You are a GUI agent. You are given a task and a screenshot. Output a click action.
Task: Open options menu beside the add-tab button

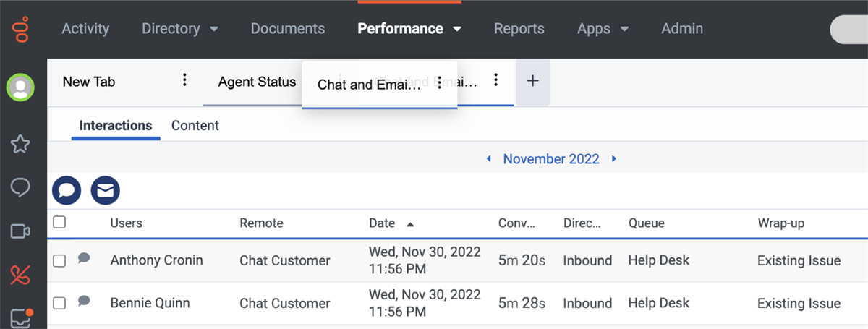pos(495,80)
